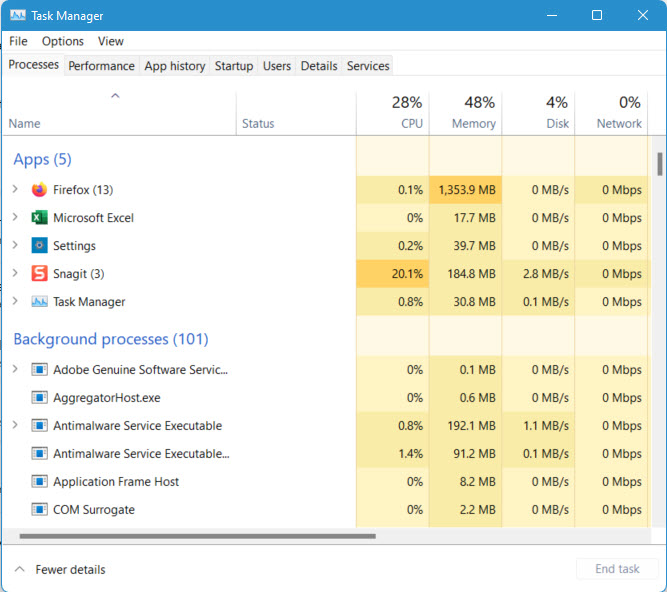667x592 pixels.
Task: Open the View menu
Action: coord(111,41)
